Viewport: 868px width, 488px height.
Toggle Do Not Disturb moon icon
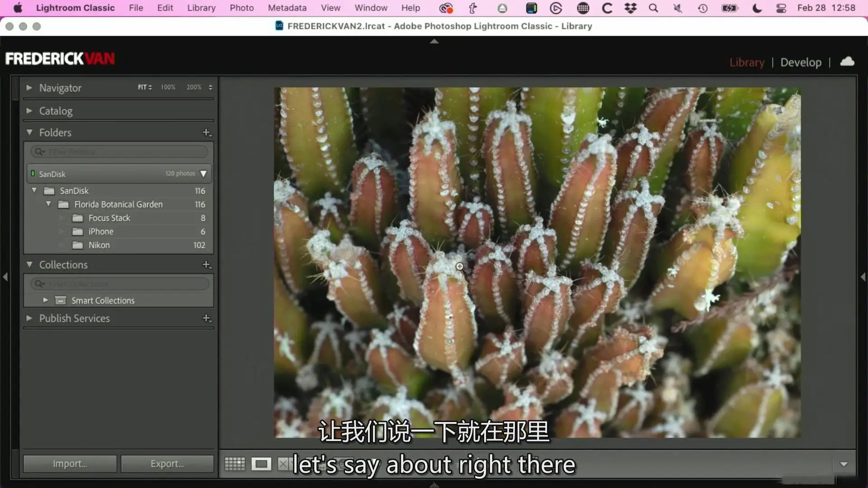coord(757,8)
